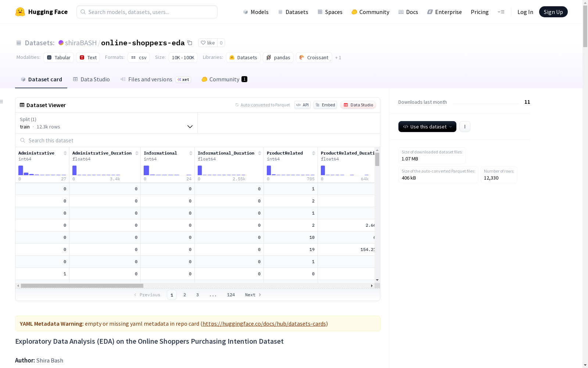This screenshot has width=588, height=368.
Task: Click the Sign Up button
Action: 553,12
